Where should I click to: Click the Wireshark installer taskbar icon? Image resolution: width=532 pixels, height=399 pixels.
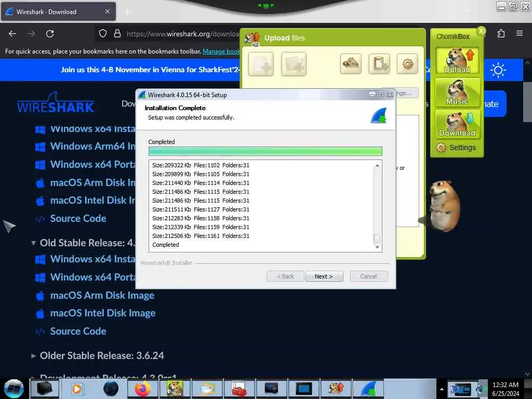point(368,389)
